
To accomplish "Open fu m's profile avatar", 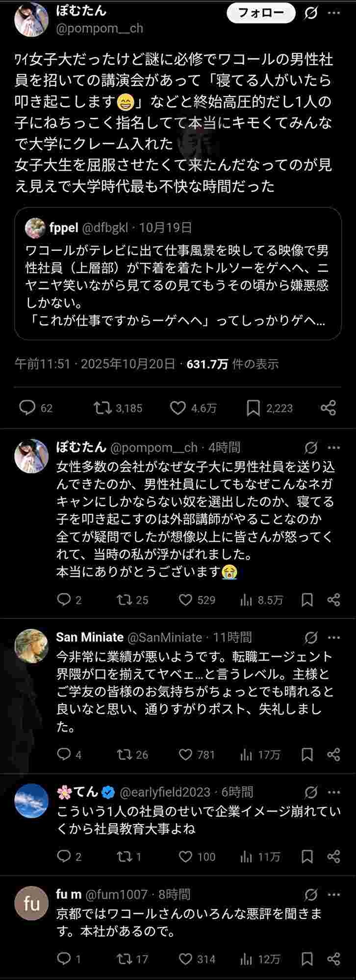I will pyautogui.click(x=31, y=903).
